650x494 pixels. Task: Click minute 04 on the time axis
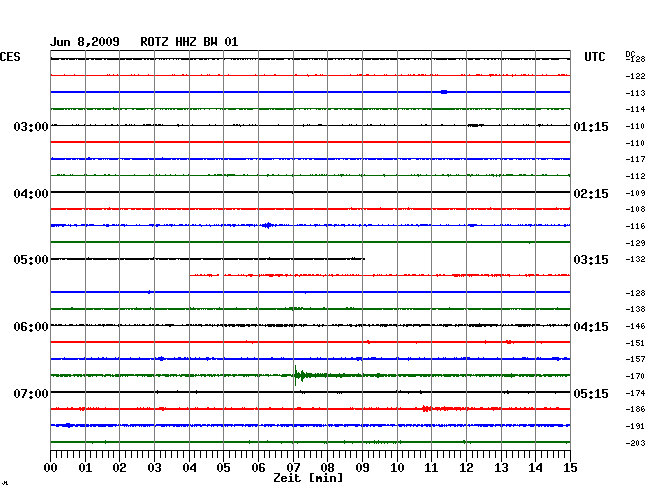point(189,468)
